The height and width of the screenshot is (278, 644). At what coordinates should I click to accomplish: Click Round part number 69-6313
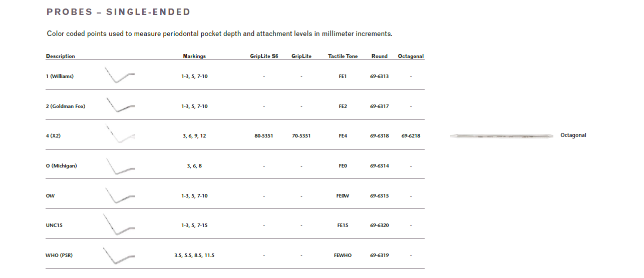[380, 76]
